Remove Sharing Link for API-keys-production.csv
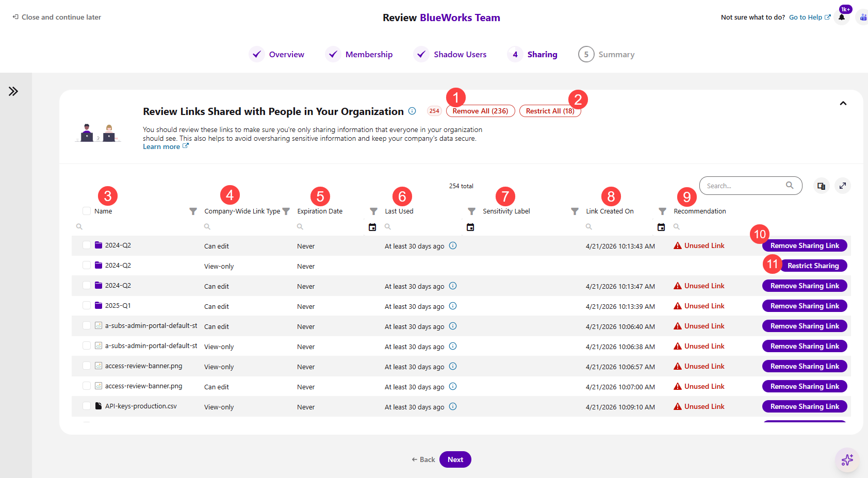The height and width of the screenshot is (478, 868). (x=805, y=406)
